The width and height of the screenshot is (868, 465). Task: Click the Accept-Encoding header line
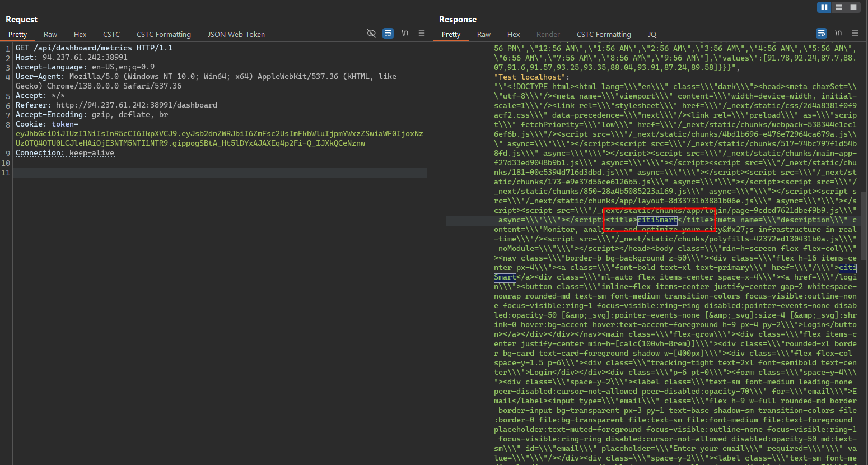[92, 114]
